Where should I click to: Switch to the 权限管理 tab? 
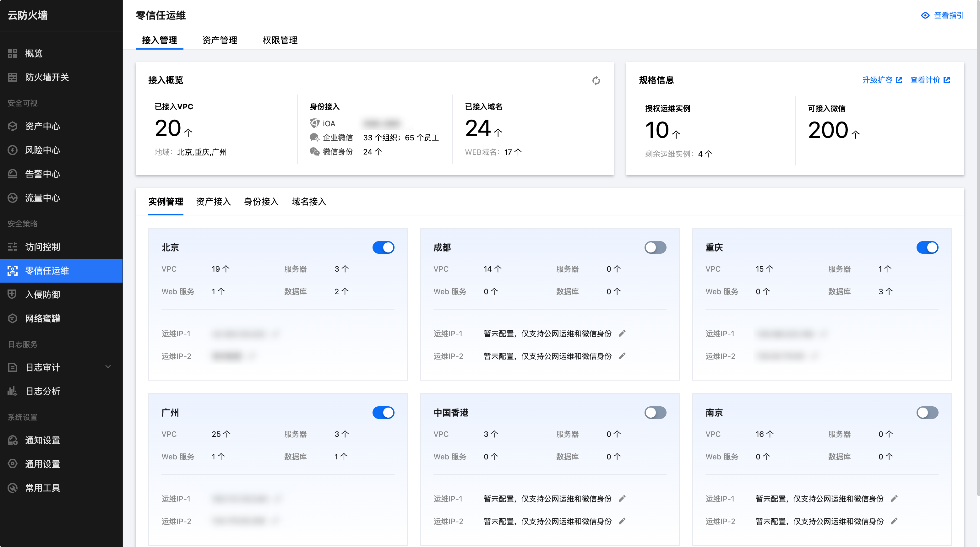click(x=280, y=40)
